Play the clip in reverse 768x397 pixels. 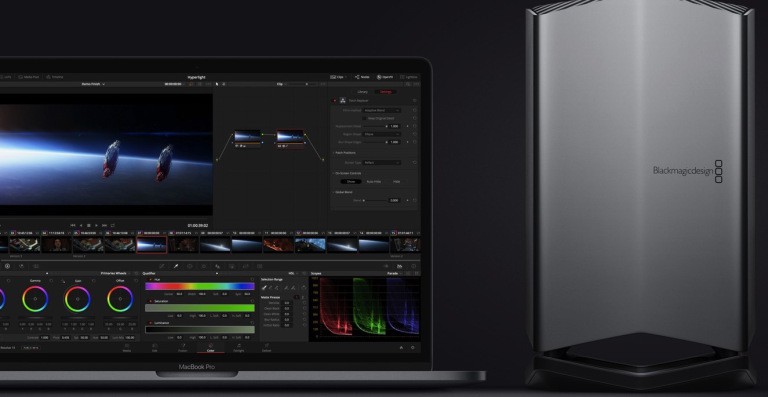click(81, 225)
